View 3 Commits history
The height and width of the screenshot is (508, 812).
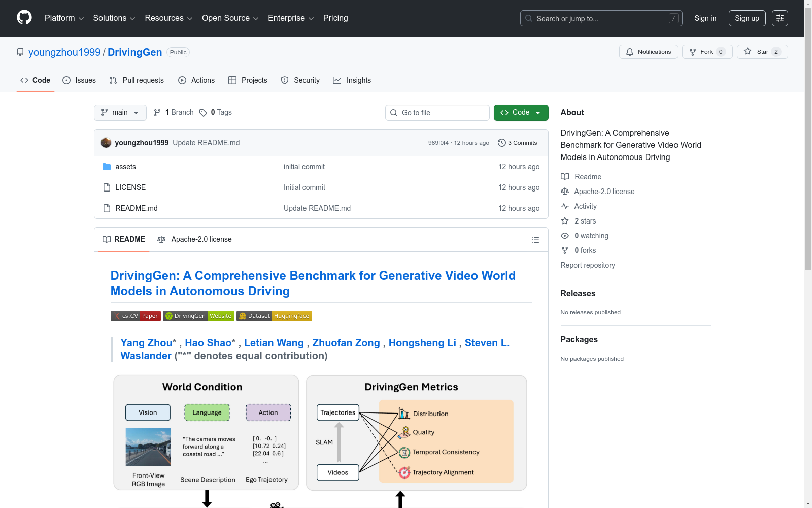[518, 143]
